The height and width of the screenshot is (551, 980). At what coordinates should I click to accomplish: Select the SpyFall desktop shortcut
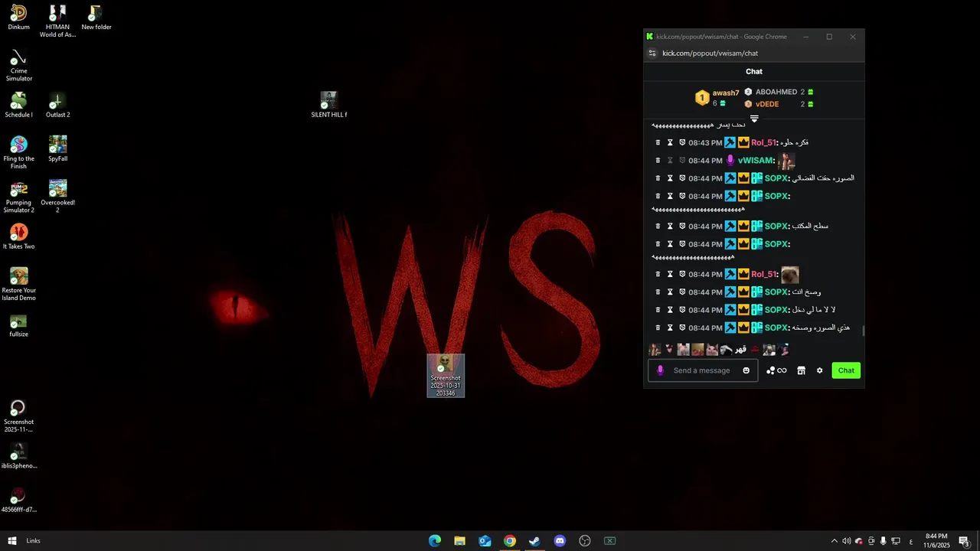57,149
